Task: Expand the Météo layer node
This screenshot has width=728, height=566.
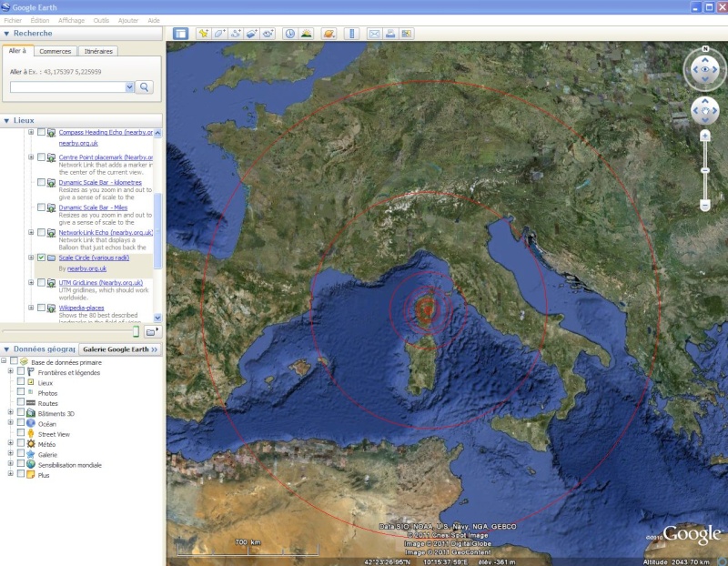Action: [10, 443]
